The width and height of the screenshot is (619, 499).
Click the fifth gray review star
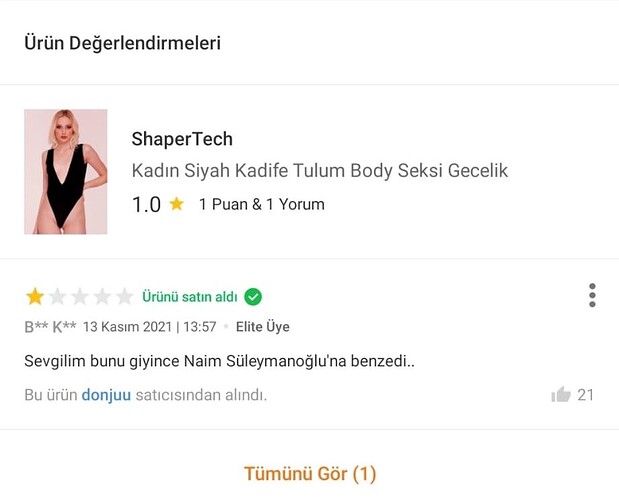pos(124,297)
